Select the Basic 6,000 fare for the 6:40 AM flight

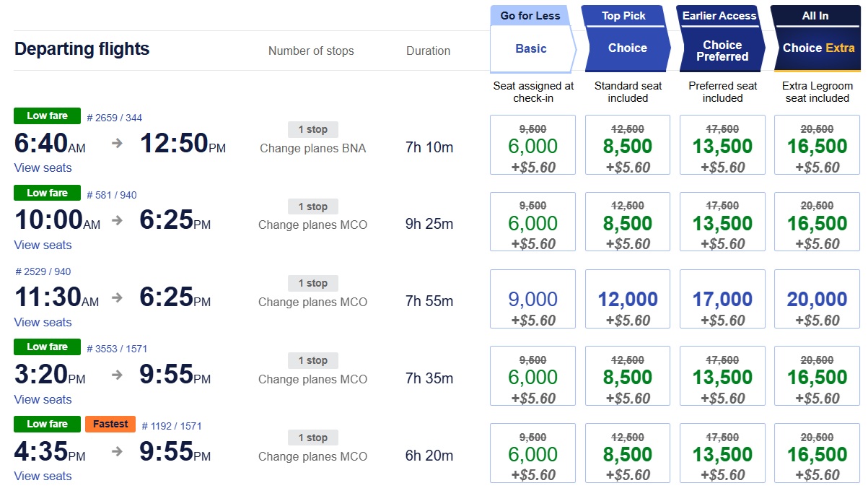coord(532,144)
